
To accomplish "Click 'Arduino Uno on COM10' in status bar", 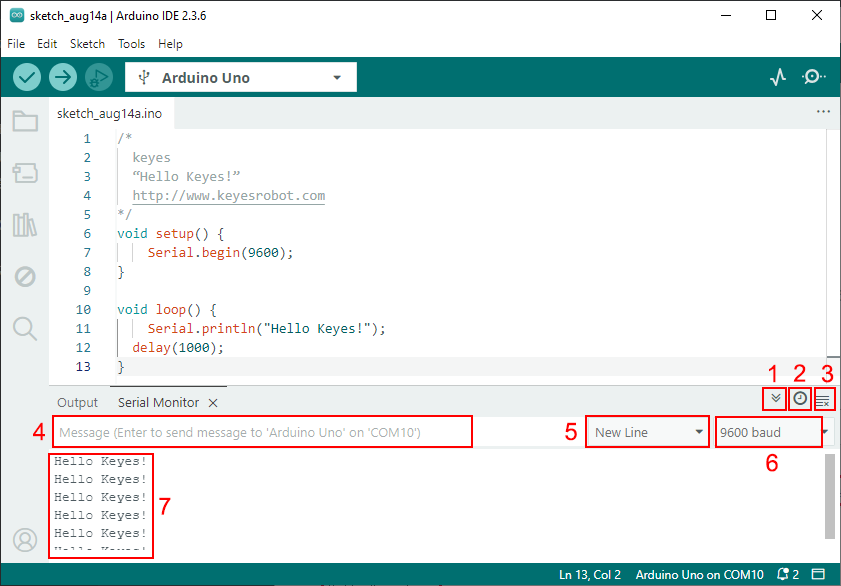I will click(699, 575).
